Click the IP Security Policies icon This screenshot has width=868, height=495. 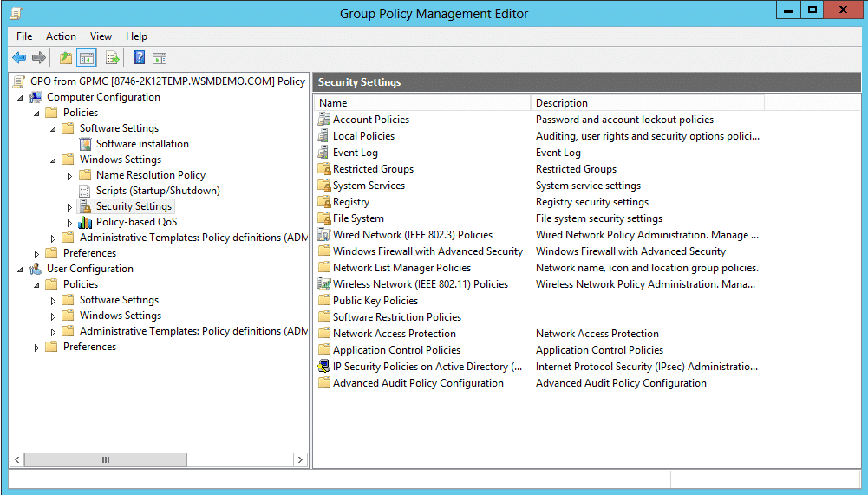click(x=324, y=367)
